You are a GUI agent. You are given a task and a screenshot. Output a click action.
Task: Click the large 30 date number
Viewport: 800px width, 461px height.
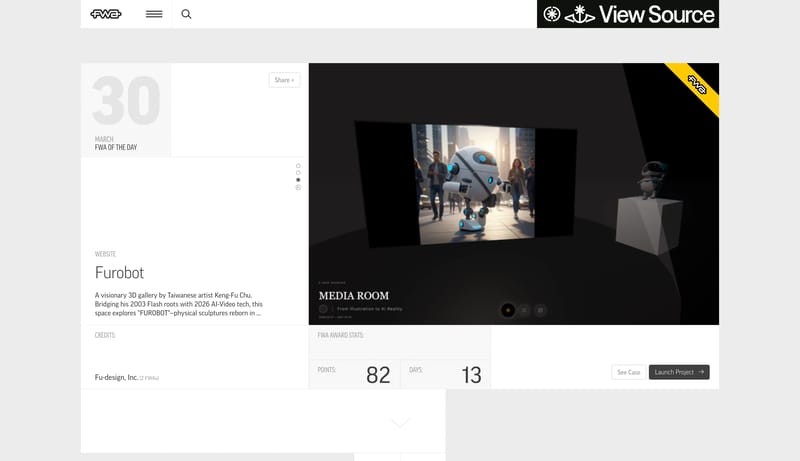pos(126,100)
